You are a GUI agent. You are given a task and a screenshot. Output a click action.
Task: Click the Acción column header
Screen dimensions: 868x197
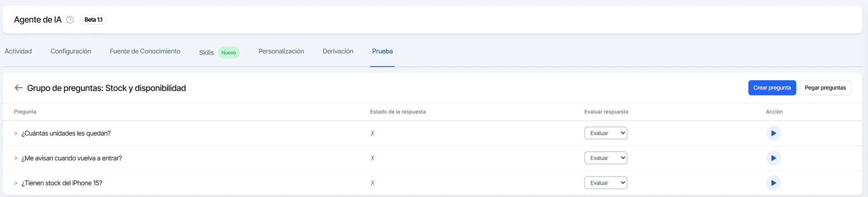(x=774, y=112)
